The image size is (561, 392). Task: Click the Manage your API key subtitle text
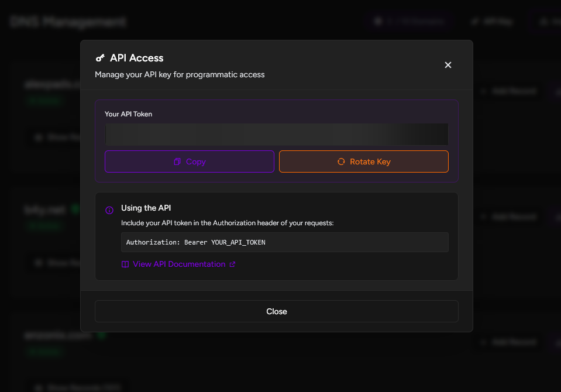point(180,75)
